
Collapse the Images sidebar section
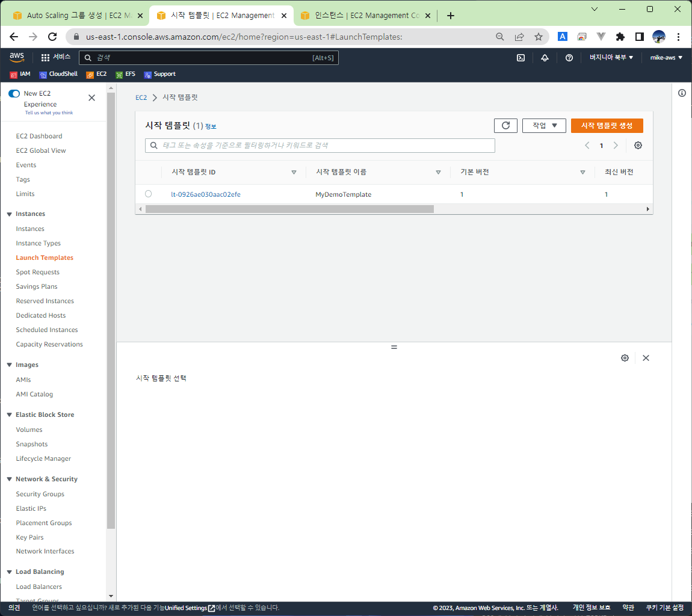9,365
